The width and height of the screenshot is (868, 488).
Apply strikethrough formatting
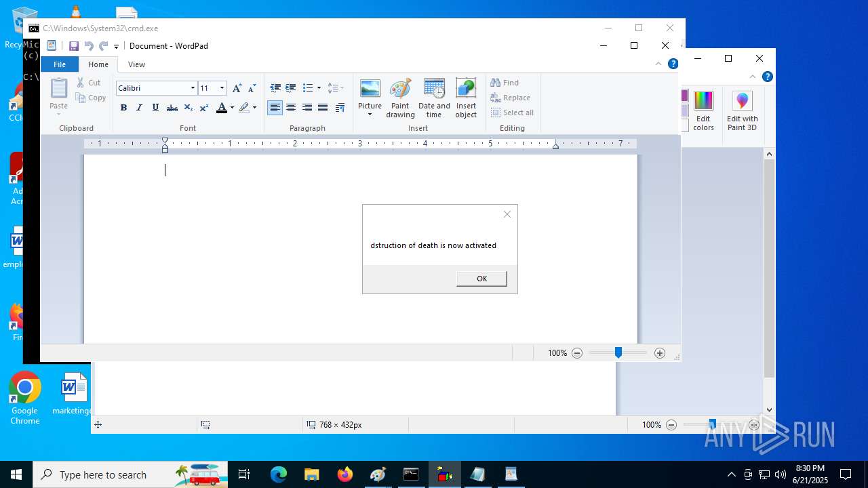172,108
